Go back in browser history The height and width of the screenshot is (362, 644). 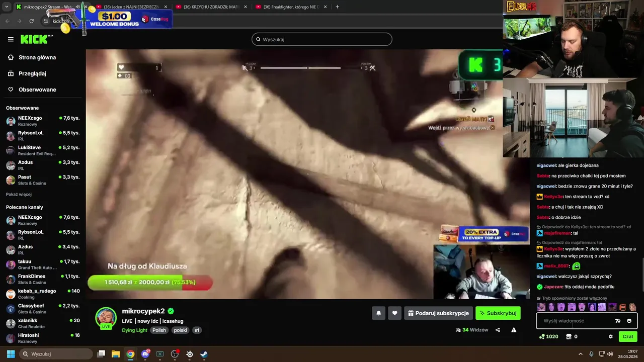[x=7, y=21]
